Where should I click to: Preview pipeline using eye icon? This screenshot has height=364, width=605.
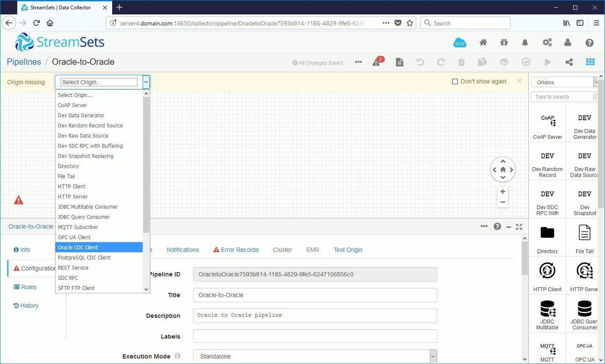pyautogui.click(x=504, y=62)
